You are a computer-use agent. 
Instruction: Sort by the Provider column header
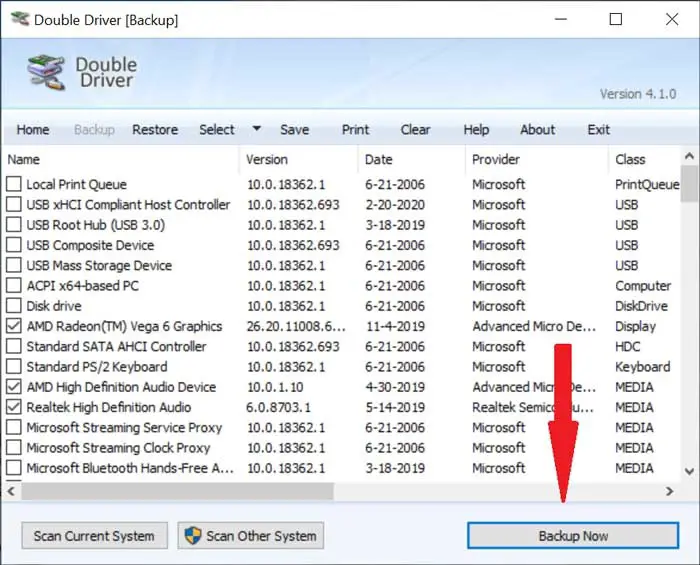536,159
